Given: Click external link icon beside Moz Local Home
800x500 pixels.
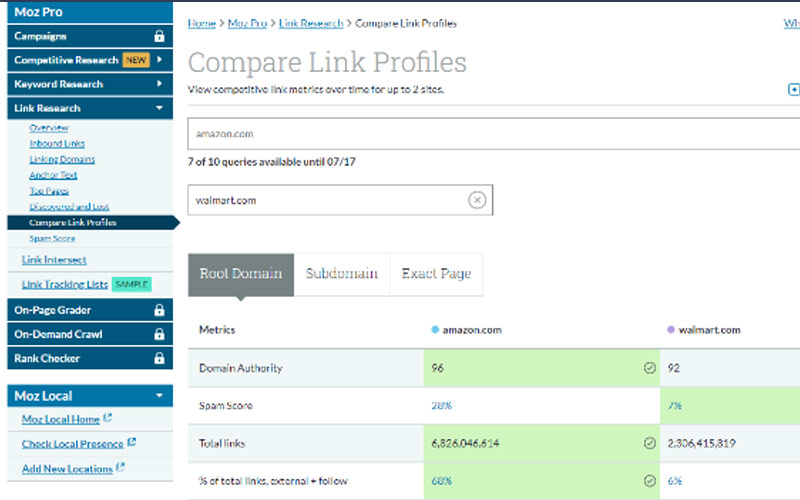Looking at the screenshot, I should click(x=107, y=418).
